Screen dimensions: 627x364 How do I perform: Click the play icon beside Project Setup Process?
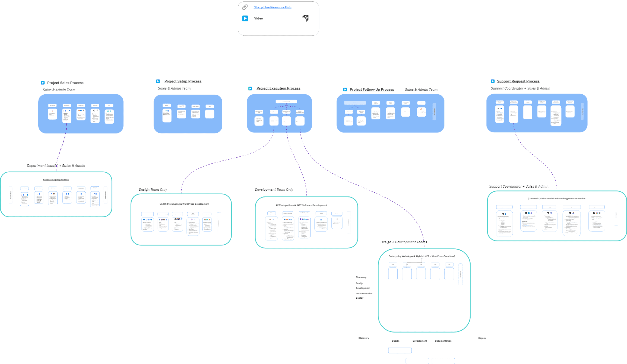158,81
